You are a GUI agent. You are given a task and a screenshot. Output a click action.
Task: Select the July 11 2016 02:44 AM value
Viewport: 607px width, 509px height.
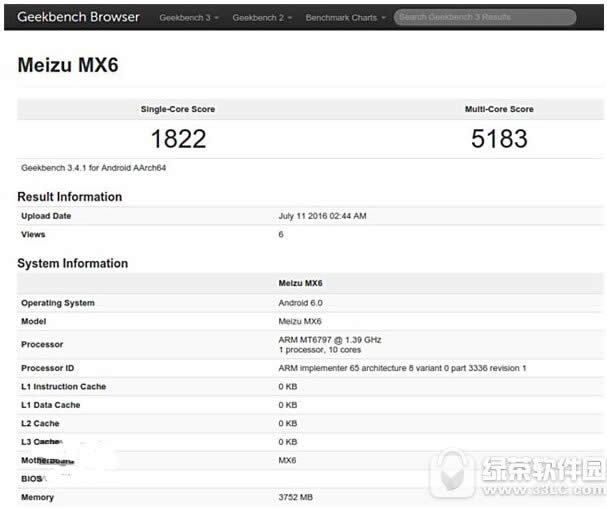(322, 216)
